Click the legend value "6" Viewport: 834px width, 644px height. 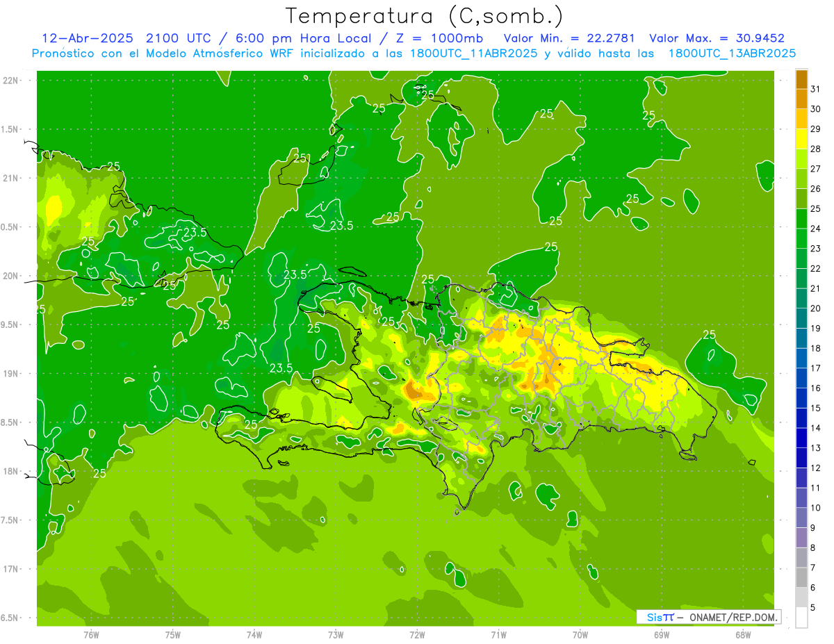[x=813, y=588]
